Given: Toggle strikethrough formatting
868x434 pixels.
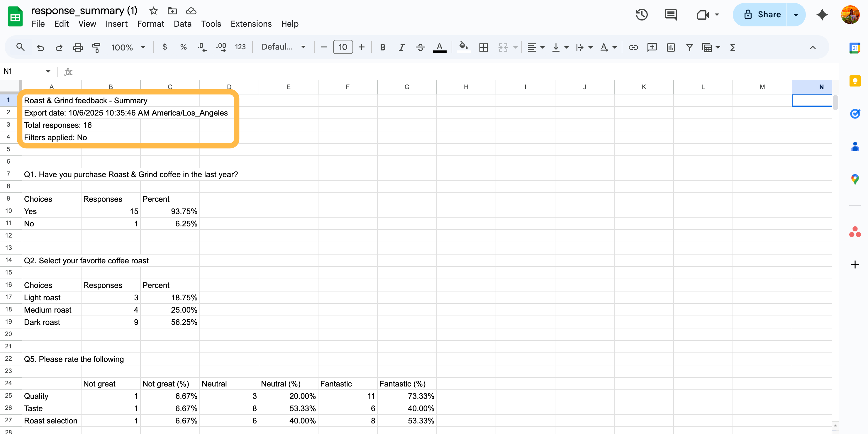Looking at the screenshot, I should coord(420,47).
